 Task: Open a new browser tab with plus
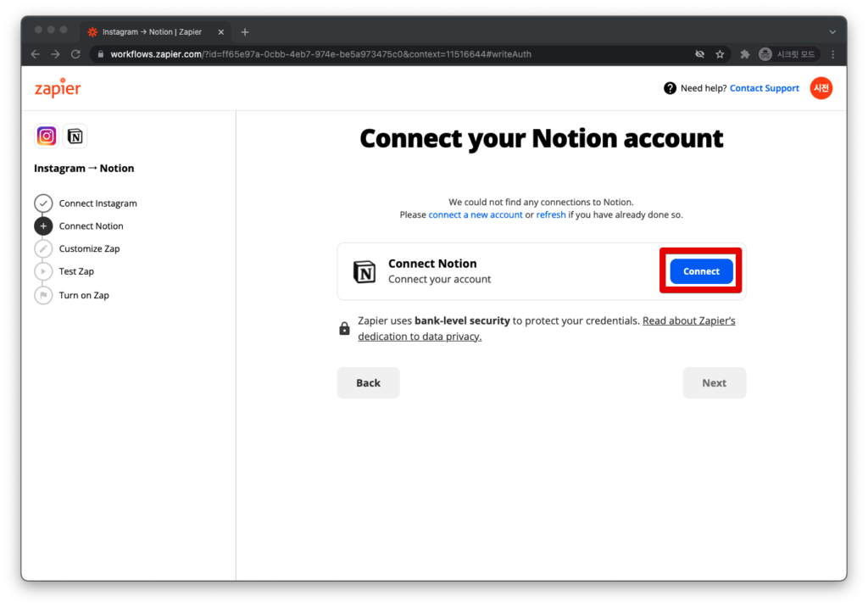pyautogui.click(x=245, y=32)
